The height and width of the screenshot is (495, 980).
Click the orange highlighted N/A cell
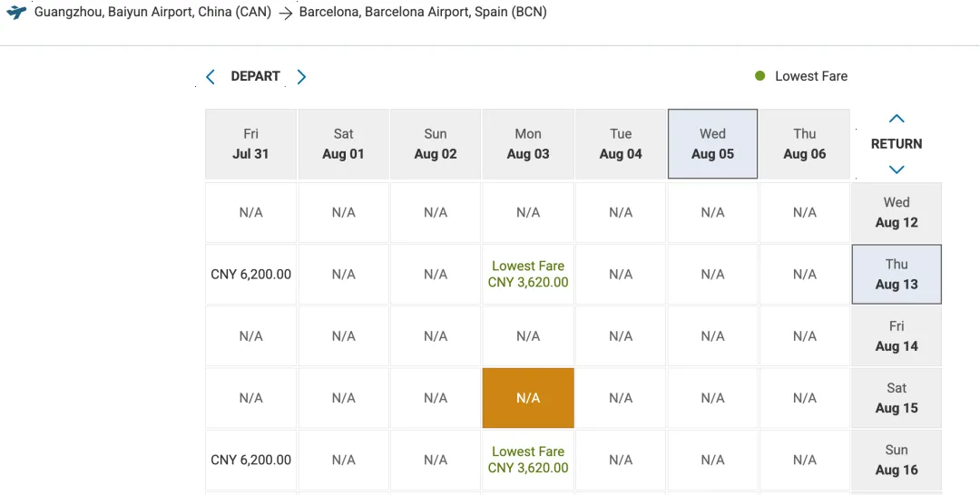[528, 398]
